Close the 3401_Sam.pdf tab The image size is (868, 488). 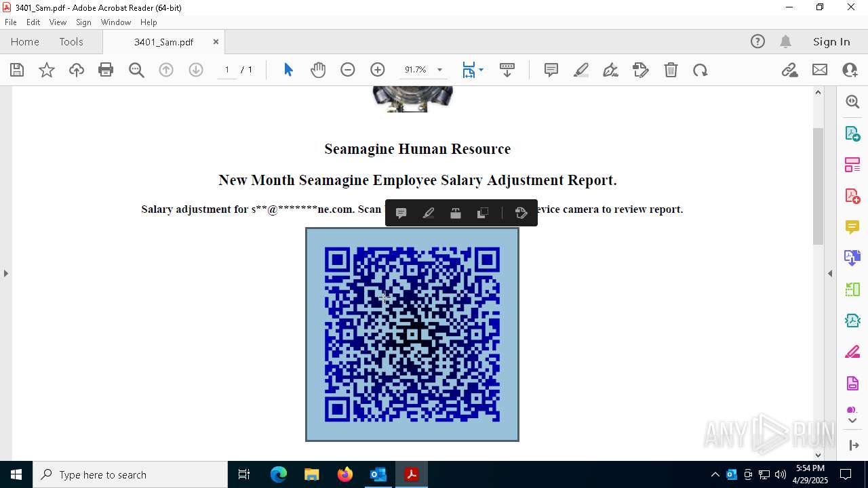[216, 42]
